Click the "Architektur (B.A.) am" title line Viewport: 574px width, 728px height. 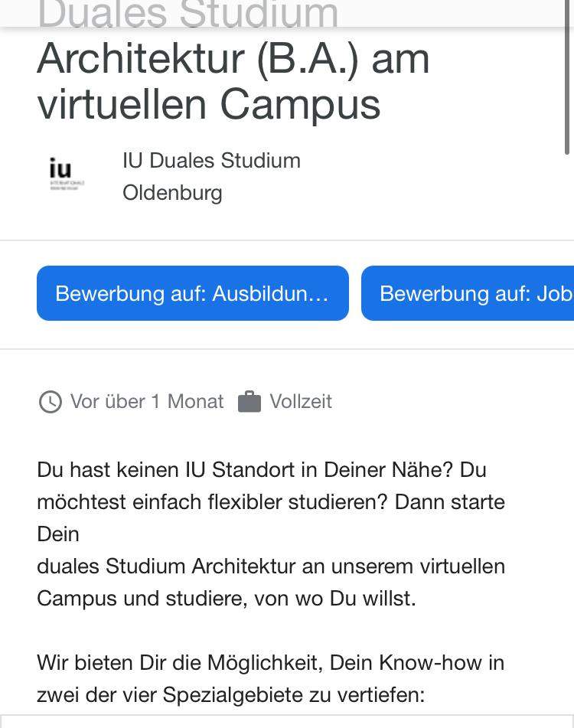(233, 59)
